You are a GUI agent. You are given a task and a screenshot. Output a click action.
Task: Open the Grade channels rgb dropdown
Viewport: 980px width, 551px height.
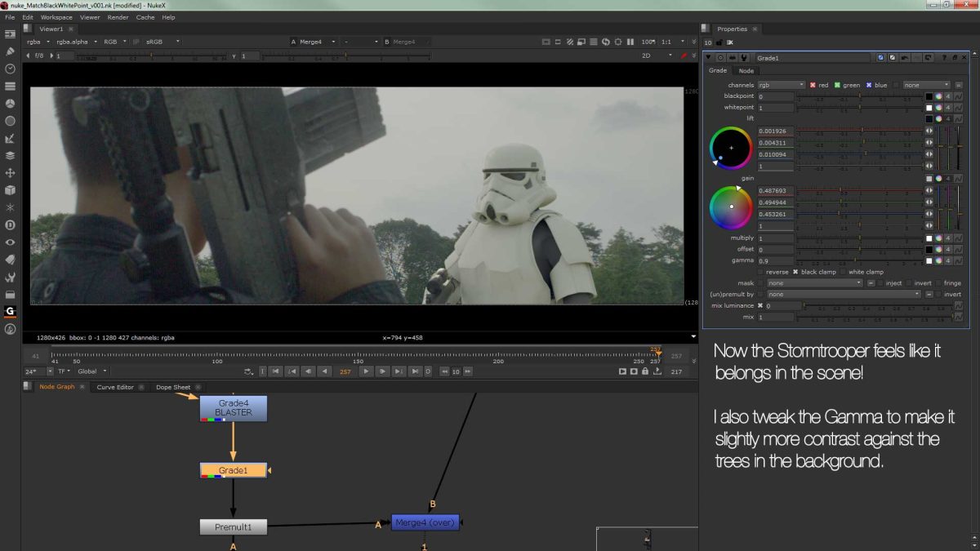pos(781,85)
